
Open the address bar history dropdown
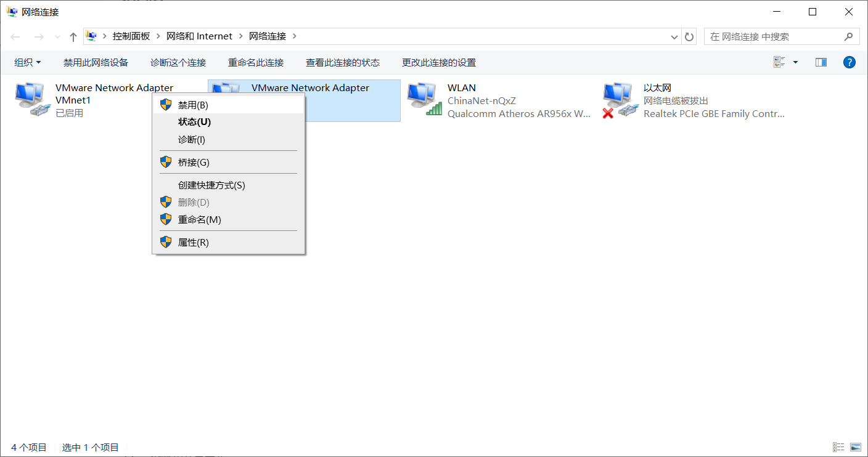[x=674, y=37]
